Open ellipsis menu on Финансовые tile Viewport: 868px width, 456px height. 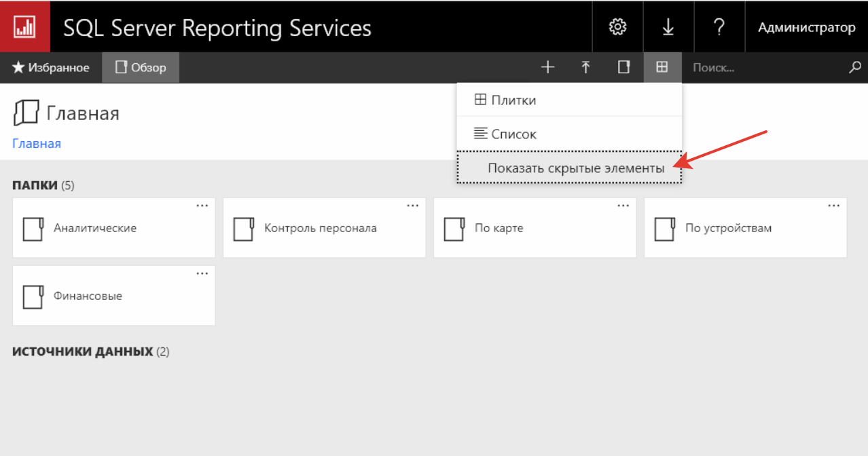click(x=202, y=273)
